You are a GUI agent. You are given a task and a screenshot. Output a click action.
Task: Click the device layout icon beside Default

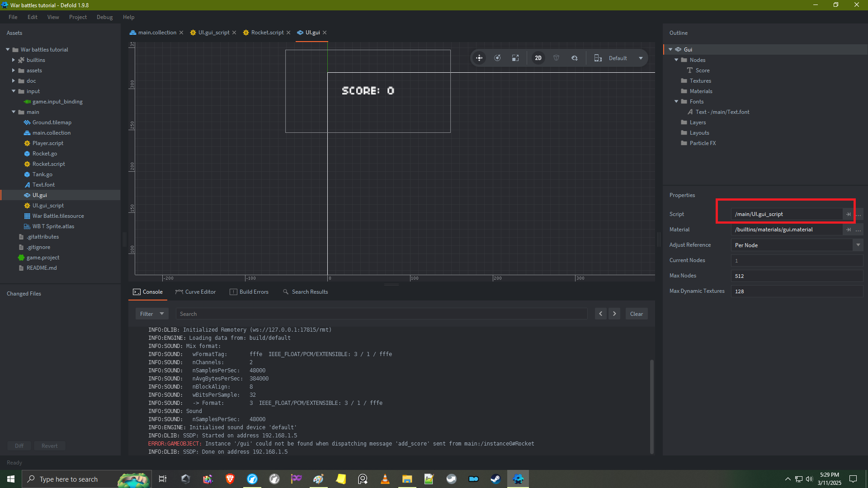coord(598,58)
